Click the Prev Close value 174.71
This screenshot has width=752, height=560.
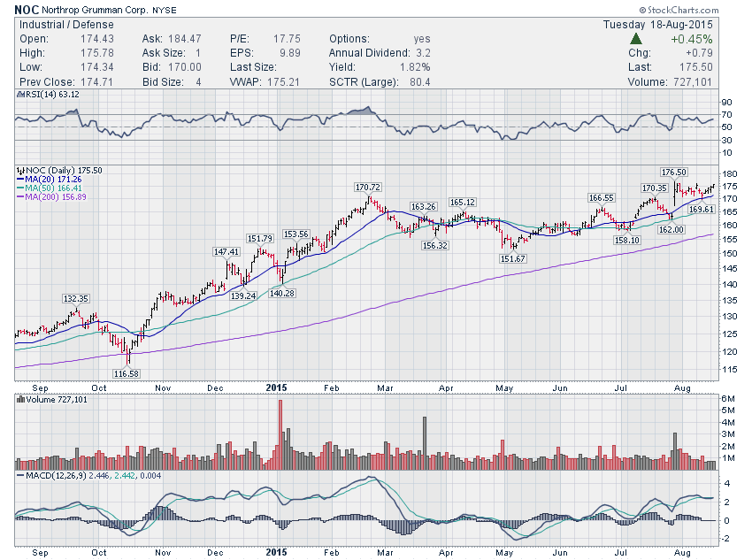[97, 82]
